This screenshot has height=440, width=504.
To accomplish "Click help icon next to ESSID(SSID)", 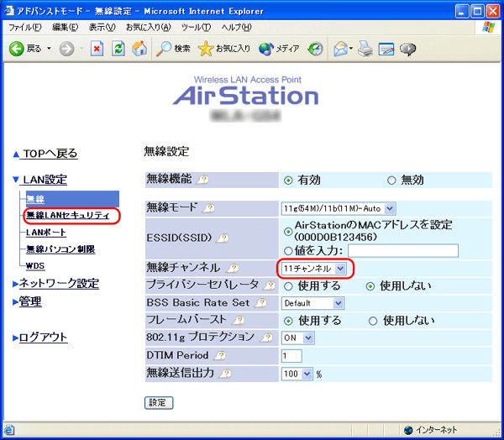I will pos(222,238).
